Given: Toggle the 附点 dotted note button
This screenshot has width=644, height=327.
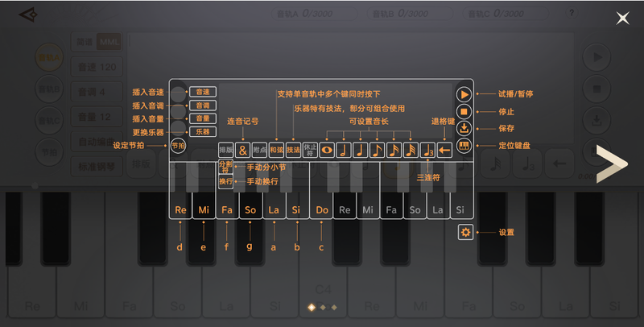Looking at the screenshot, I should point(259,149).
